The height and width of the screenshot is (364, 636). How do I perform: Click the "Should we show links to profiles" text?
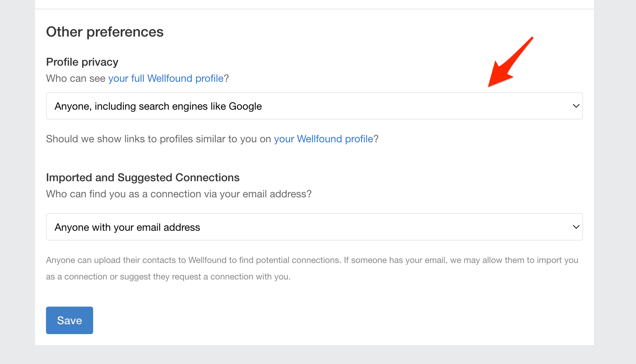coord(159,139)
